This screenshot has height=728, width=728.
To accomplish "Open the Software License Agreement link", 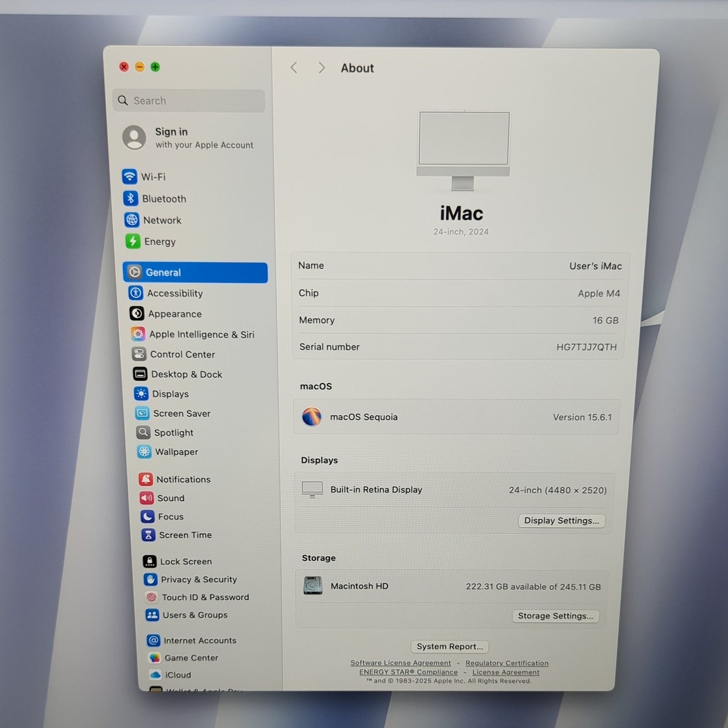I will pos(401,663).
